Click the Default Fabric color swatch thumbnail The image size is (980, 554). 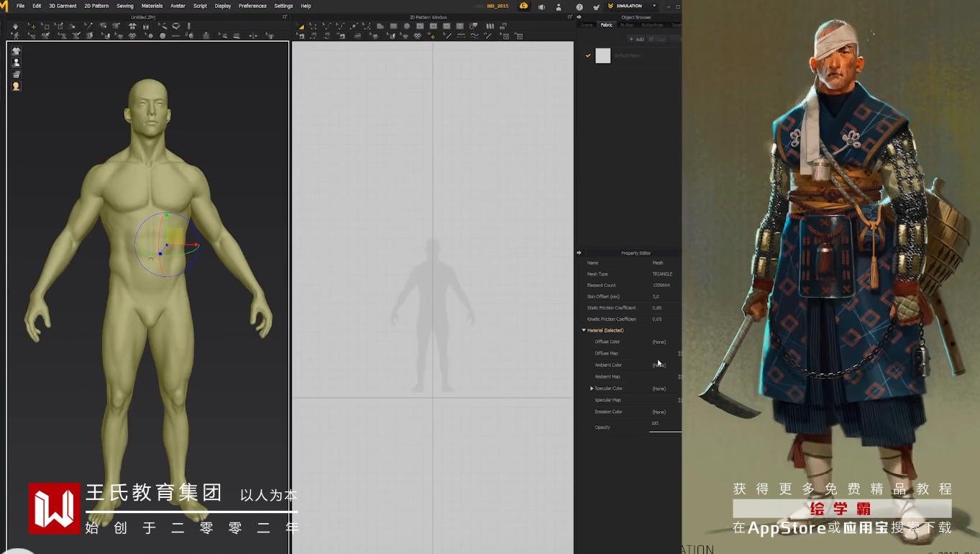coord(603,55)
